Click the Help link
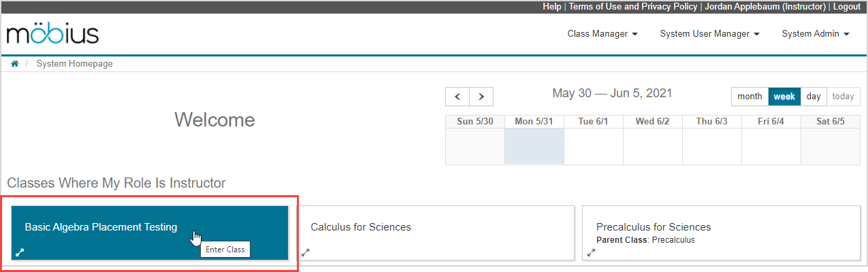This screenshot has width=868, height=272. click(551, 6)
